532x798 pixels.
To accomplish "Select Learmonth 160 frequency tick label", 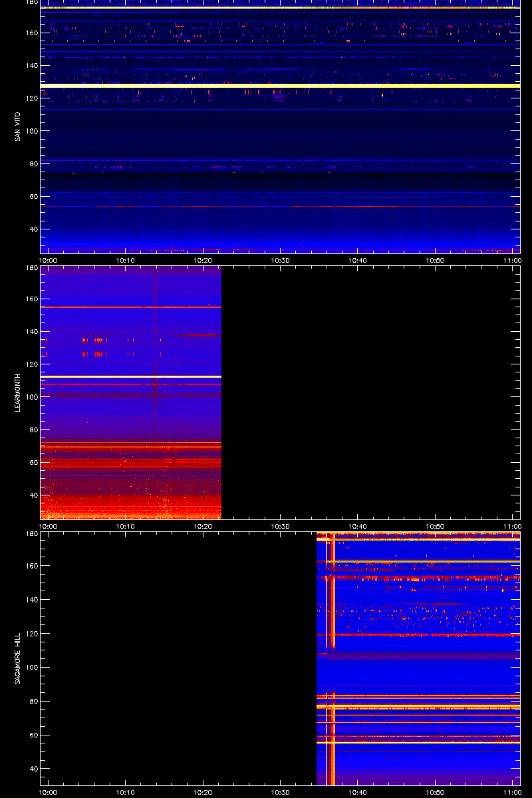I will 31,299.
